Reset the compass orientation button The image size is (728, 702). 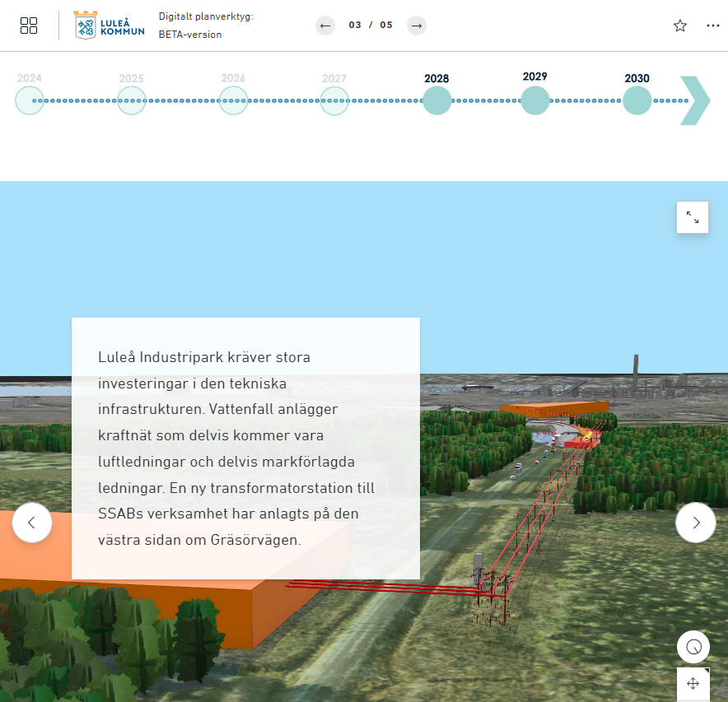[x=693, y=647]
